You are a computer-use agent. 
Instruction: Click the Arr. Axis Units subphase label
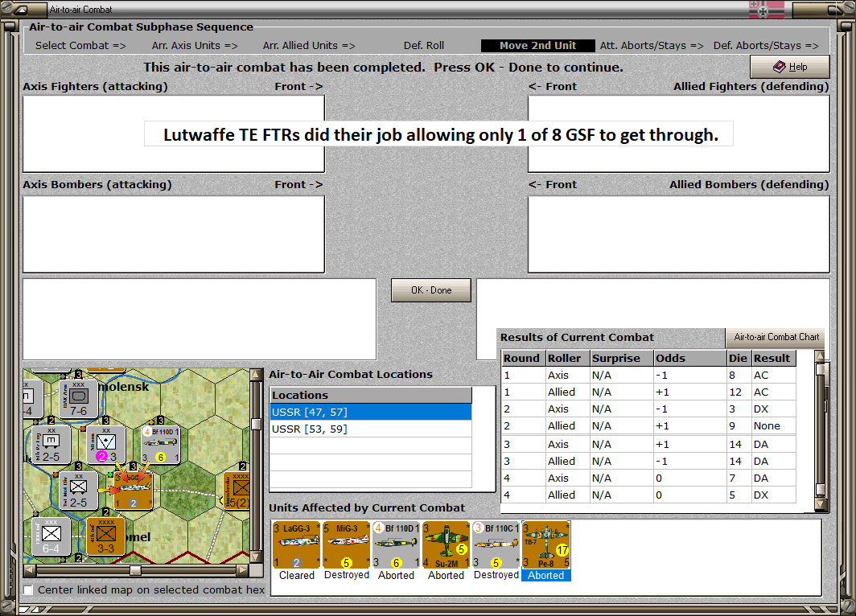(195, 46)
